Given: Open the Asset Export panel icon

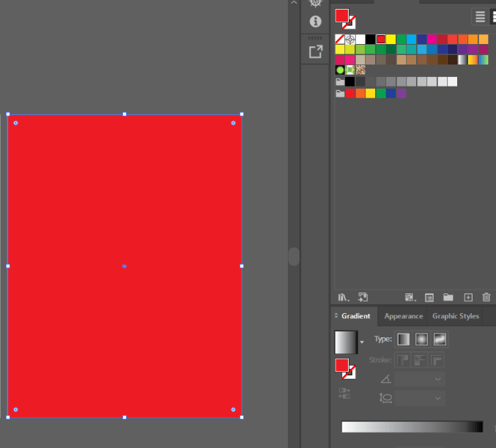Looking at the screenshot, I should (x=316, y=51).
